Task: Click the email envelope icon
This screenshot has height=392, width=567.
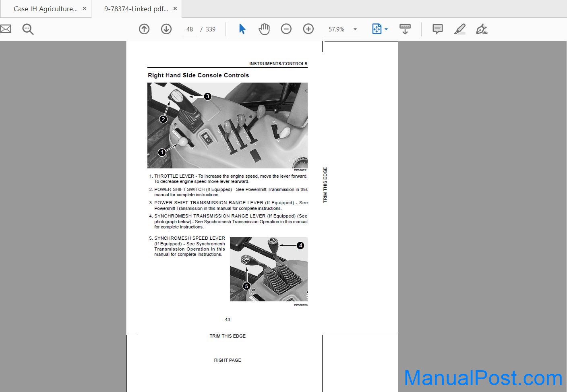Action: pos(5,29)
